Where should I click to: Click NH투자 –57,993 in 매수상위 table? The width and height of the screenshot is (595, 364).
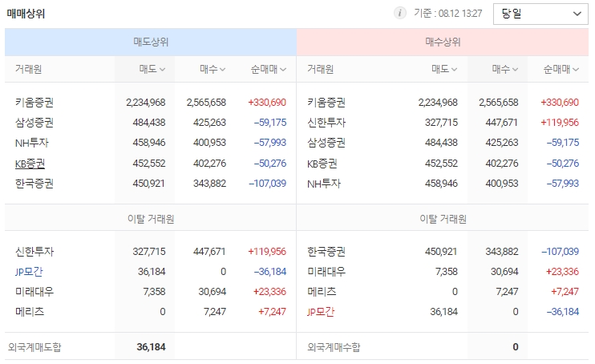(x=563, y=184)
